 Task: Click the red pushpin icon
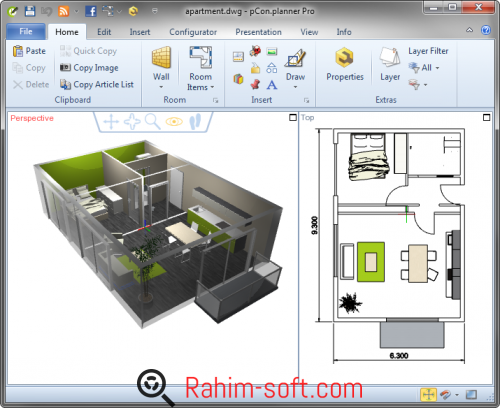click(x=255, y=84)
